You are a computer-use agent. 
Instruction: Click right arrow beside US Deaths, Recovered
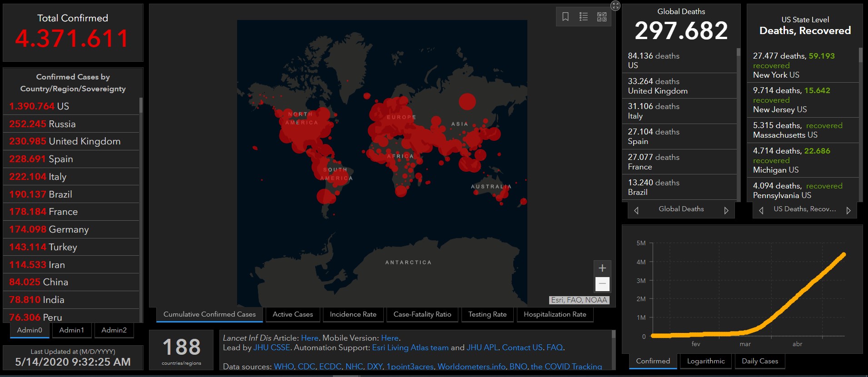848,210
